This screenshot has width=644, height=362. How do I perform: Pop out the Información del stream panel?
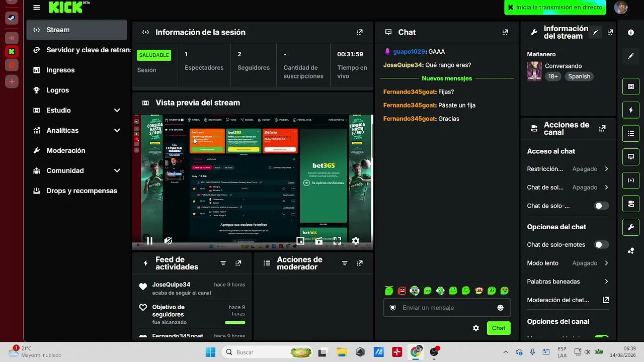[610, 32]
